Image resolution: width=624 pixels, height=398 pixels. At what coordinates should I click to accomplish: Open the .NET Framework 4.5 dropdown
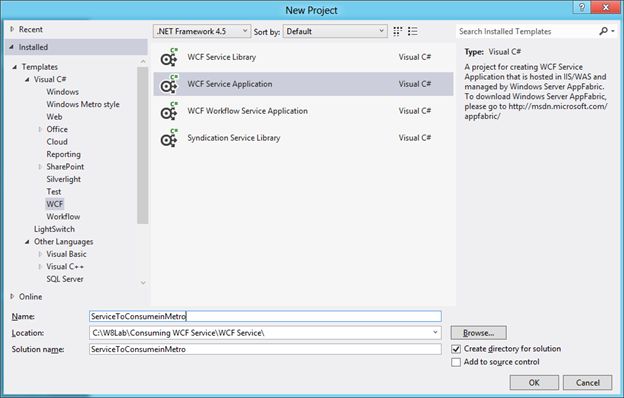coord(202,31)
